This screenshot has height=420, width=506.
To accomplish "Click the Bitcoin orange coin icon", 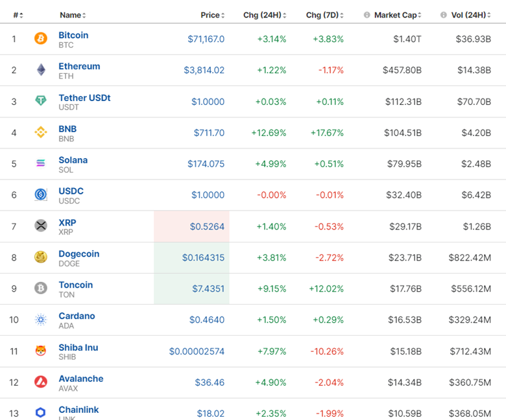I will click(x=41, y=39).
